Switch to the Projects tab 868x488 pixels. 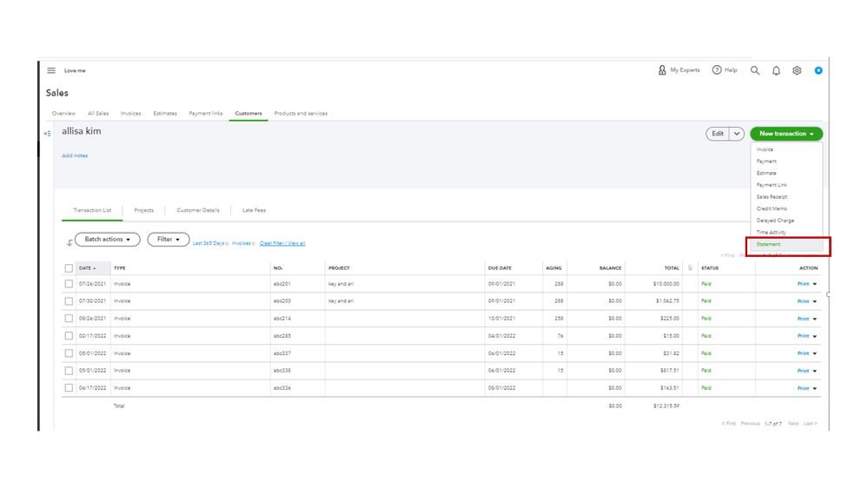click(144, 210)
